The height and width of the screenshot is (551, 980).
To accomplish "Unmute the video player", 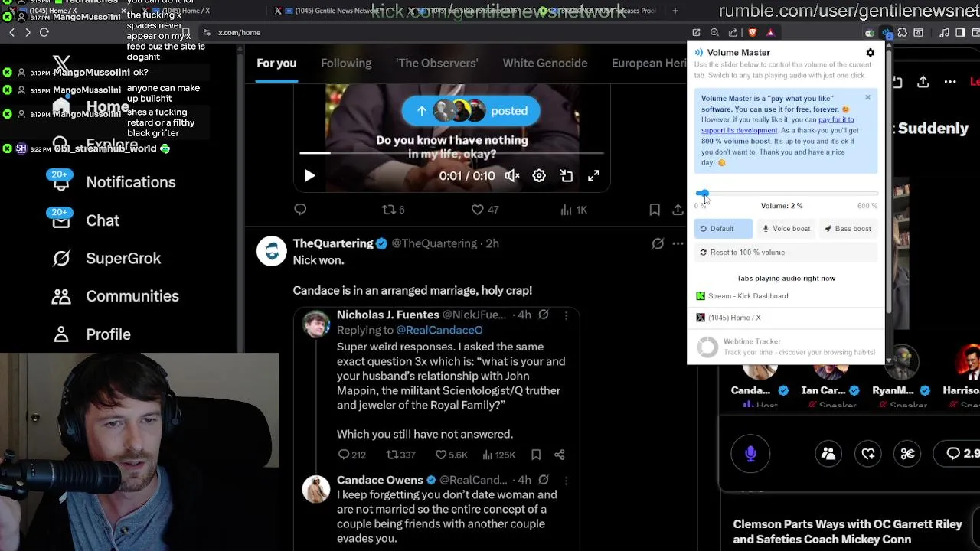I will (512, 176).
